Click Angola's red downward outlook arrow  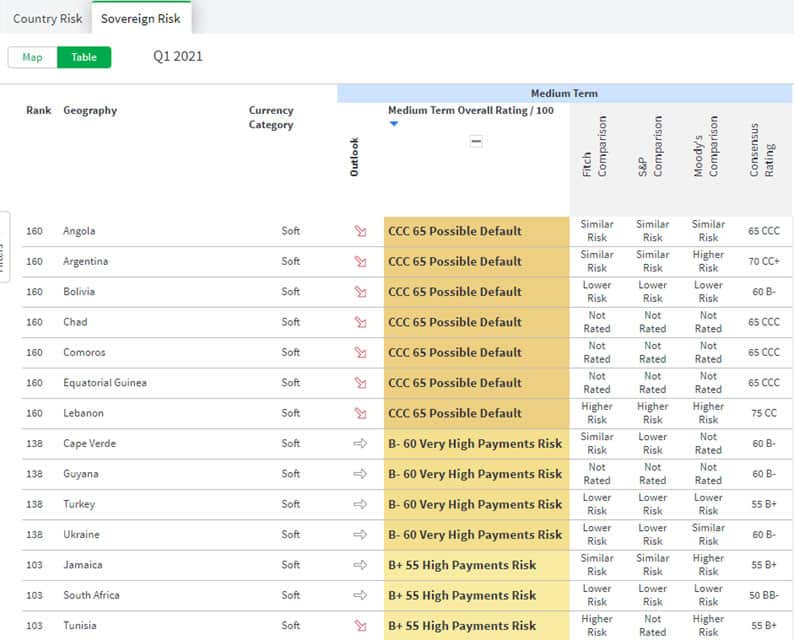360,231
